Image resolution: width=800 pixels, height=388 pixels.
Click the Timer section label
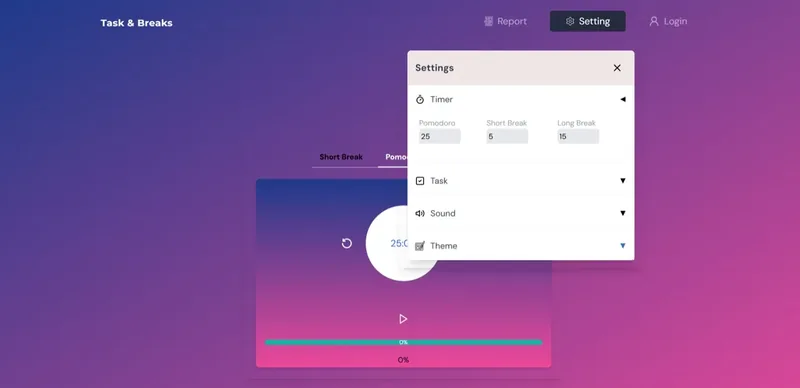tap(441, 100)
